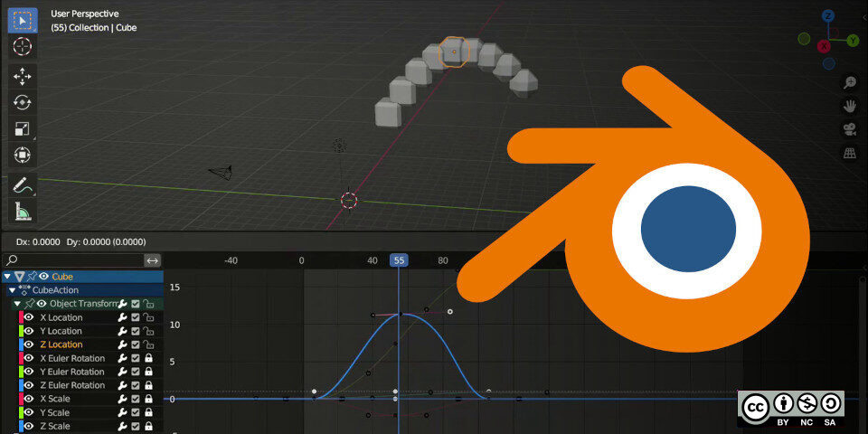
Task: Hide the X Location curve
Action: click(x=29, y=317)
